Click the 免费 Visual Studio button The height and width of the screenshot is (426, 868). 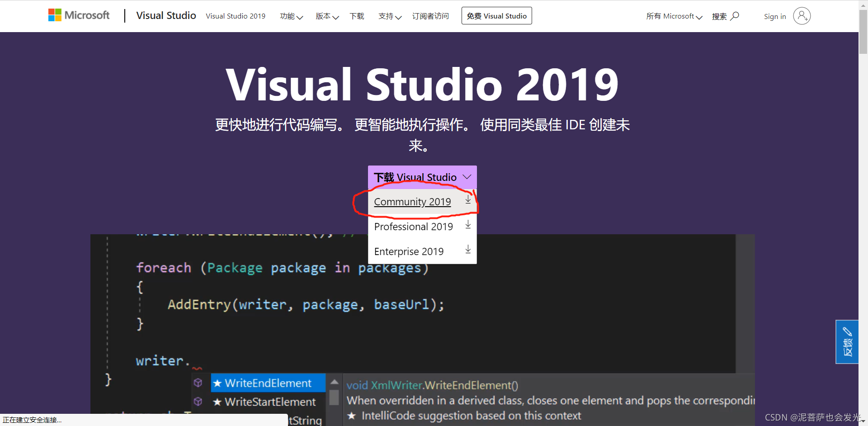coord(496,15)
